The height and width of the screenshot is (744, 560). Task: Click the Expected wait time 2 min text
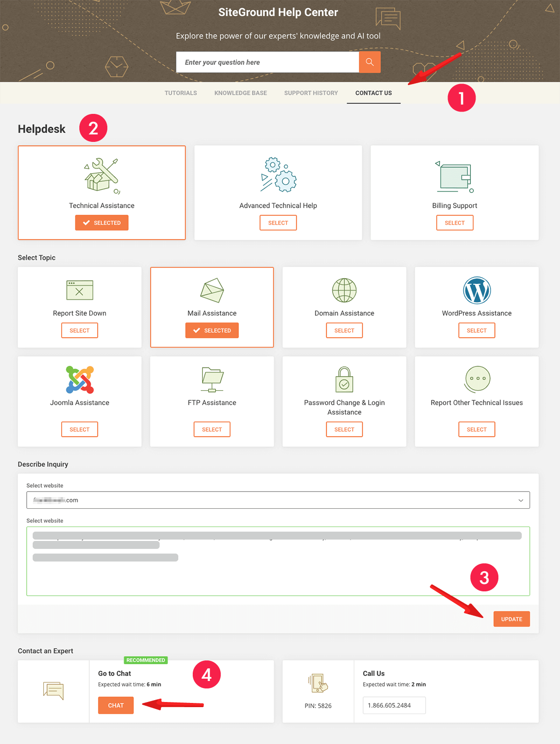click(x=394, y=684)
